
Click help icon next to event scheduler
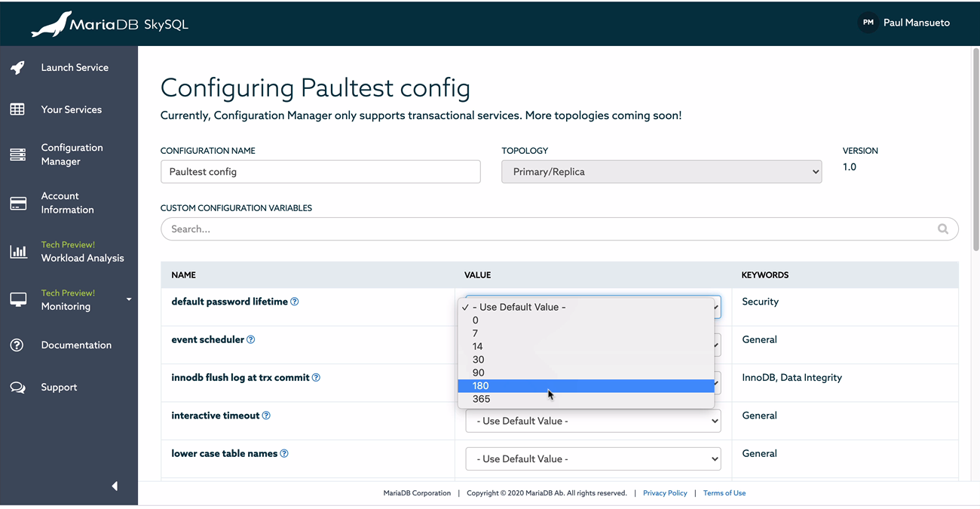(x=251, y=340)
